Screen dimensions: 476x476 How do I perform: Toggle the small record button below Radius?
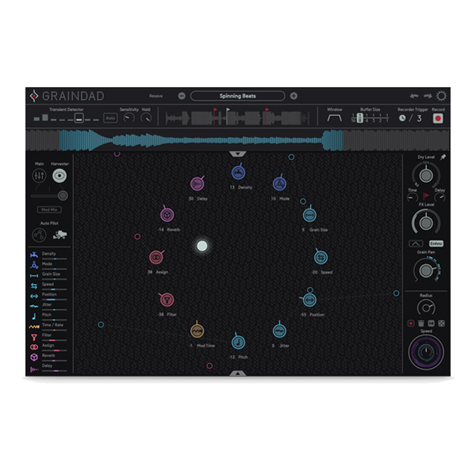[x=411, y=323]
